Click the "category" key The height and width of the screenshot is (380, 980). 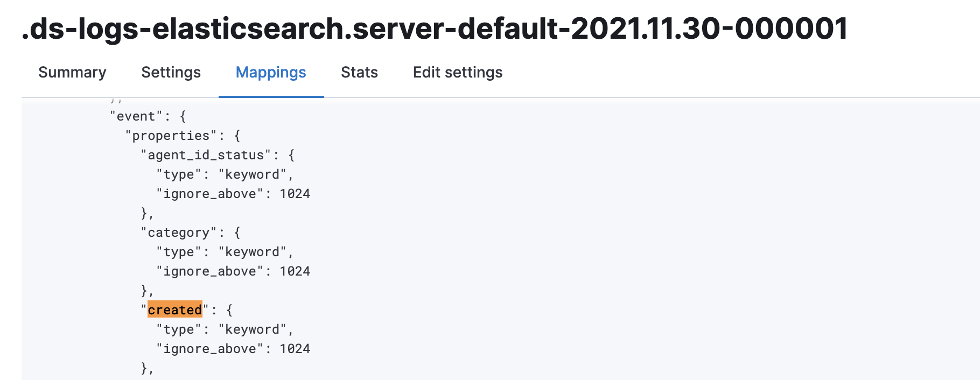point(179,233)
